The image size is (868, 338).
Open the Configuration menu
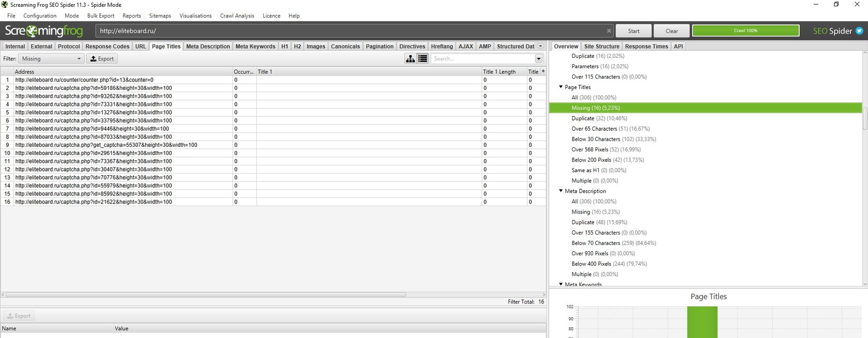click(40, 16)
